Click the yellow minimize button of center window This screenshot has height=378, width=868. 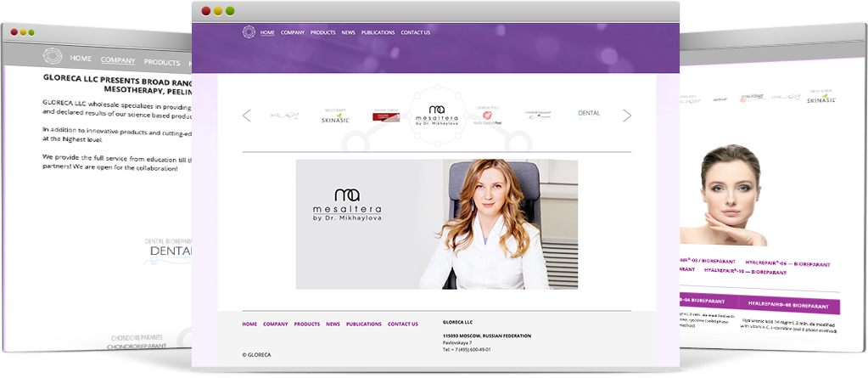(218, 11)
